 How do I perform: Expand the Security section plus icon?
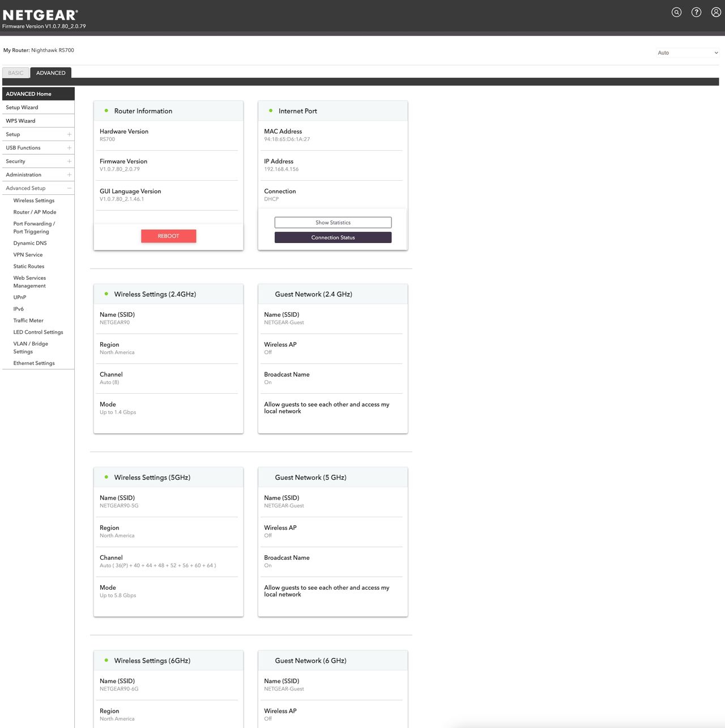(x=69, y=161)
